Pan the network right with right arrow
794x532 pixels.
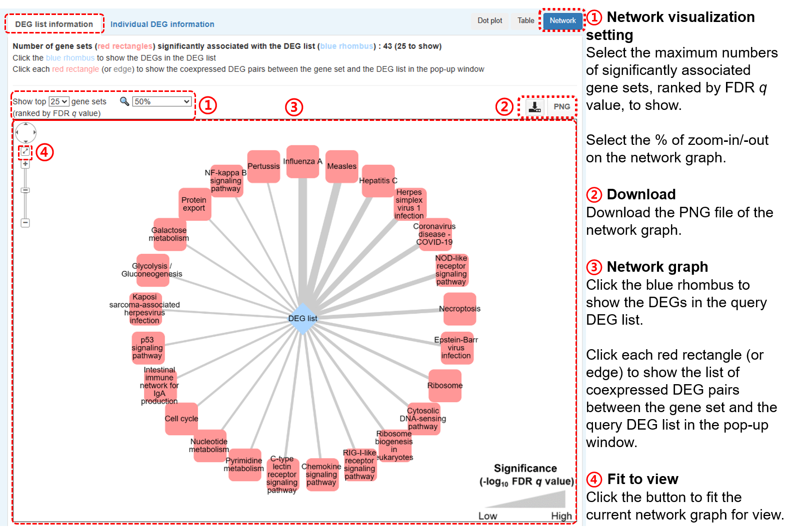pyautogui.click(x=34, y=133)
